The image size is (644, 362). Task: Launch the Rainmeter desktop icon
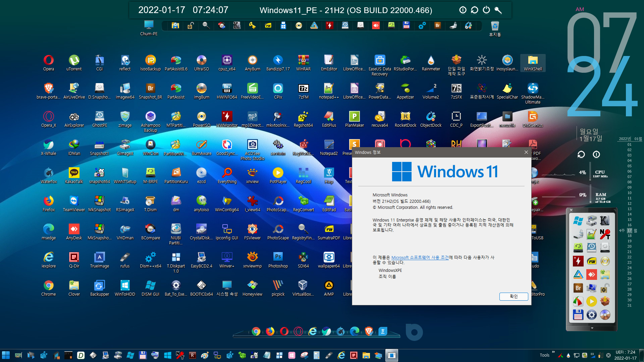pyautogui.click(x=431, y=63)
